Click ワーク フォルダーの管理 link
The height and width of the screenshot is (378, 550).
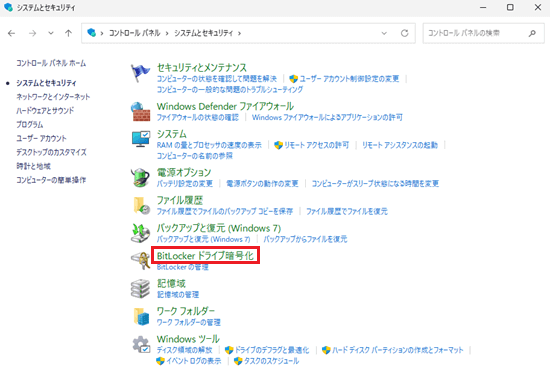click(x=188, y=322)
